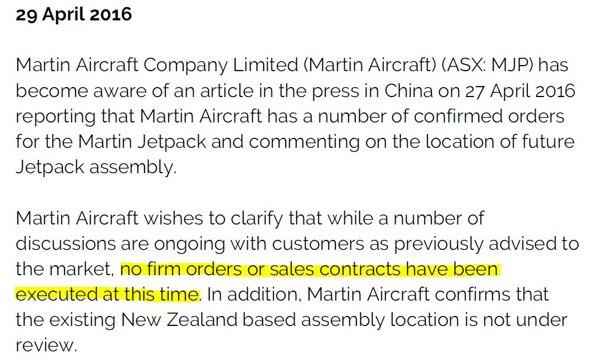
Task: Click the word "review" at the end
Action: pos(44,346)
